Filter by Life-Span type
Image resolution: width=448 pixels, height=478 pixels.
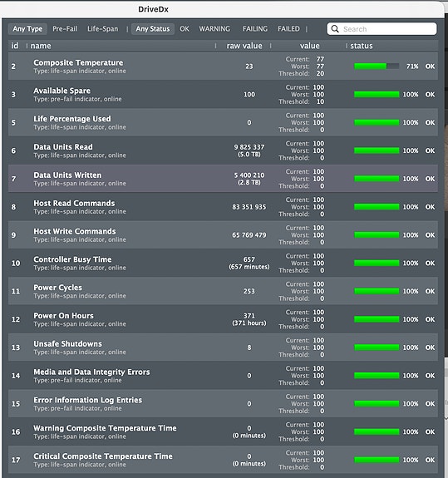pos(103,29)
